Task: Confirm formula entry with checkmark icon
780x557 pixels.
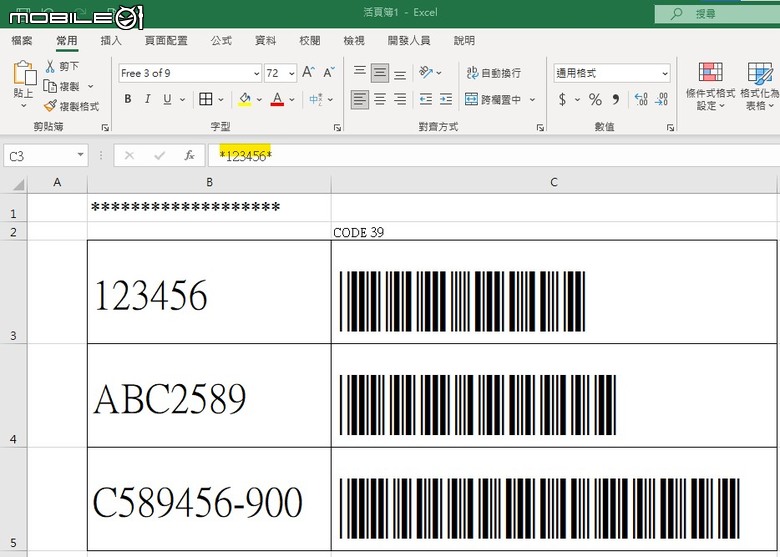Action: tap(160, 156)
